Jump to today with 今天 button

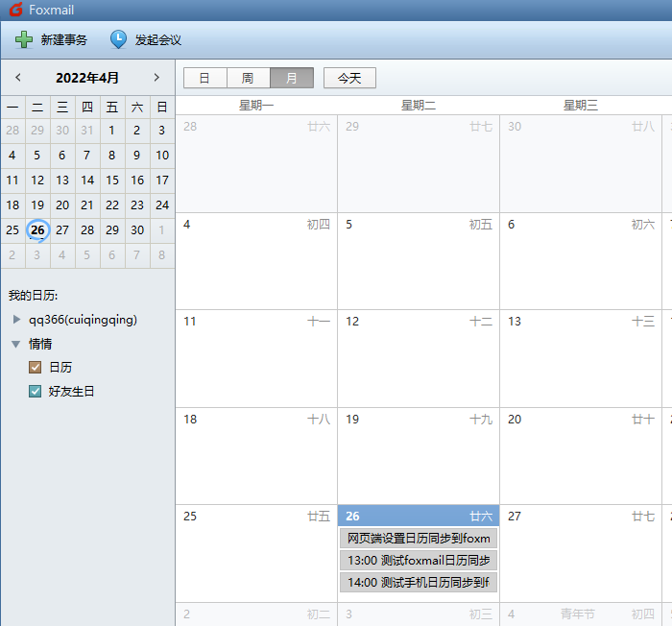click(x=349, y=78)
